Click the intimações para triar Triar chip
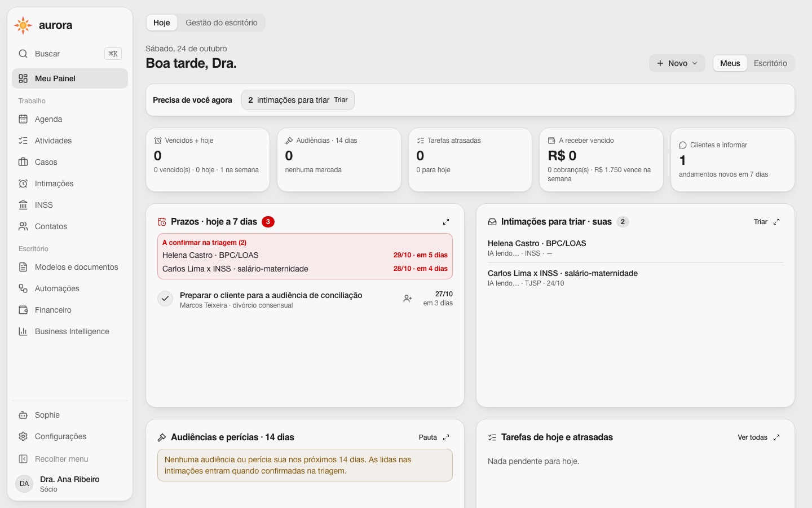The height and width of the screenshot is (508, 812). [x=298, y=100]
